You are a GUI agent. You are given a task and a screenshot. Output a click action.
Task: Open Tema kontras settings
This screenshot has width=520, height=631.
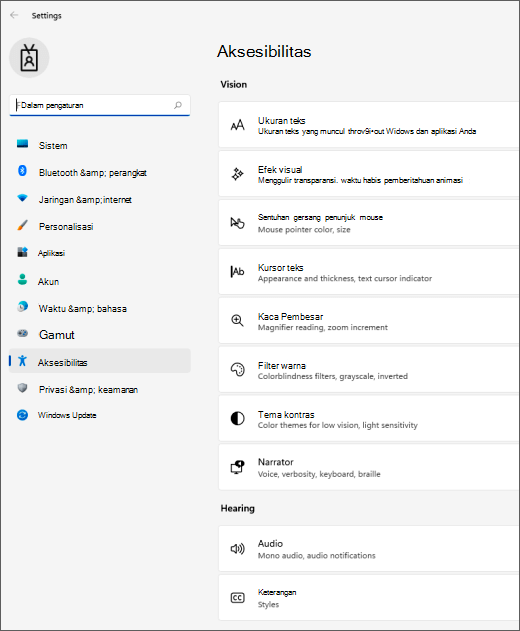click(369, 419)
